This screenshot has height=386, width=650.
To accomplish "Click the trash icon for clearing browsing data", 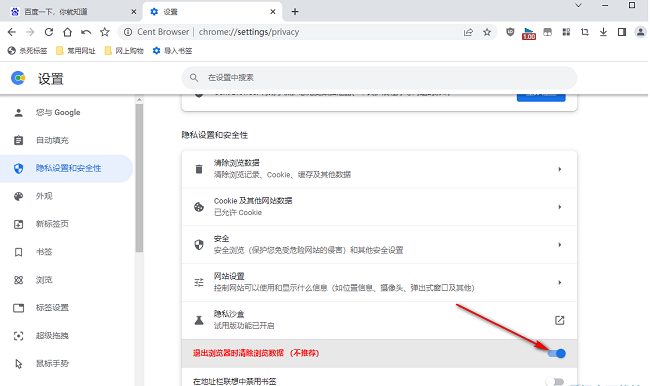I will (x=199, y=169).
